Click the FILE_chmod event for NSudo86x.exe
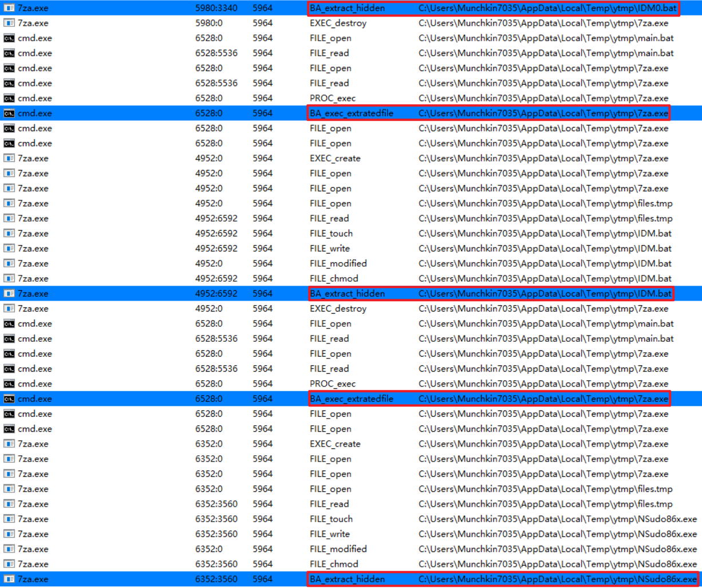702x588 pixels. 334,564
